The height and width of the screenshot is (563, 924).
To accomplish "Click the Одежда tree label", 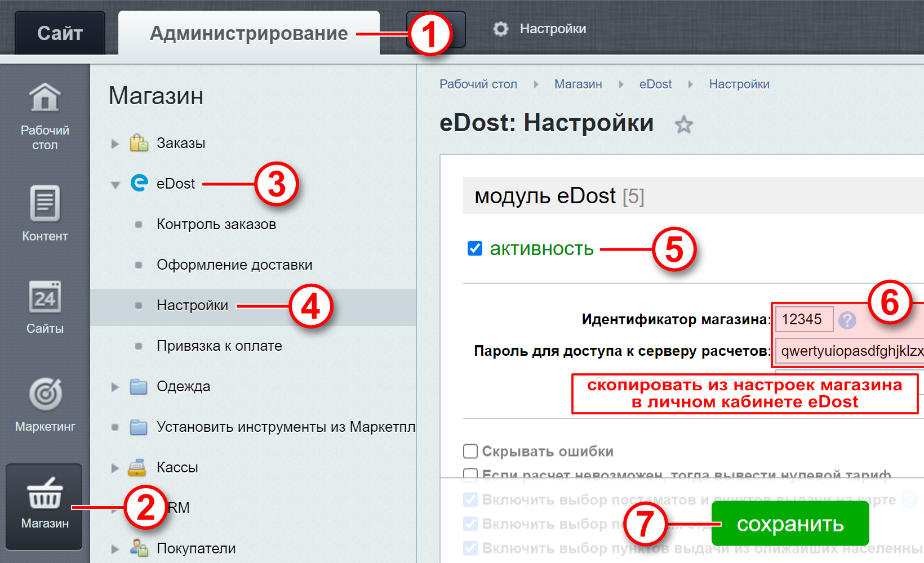I will pos(184,386).
